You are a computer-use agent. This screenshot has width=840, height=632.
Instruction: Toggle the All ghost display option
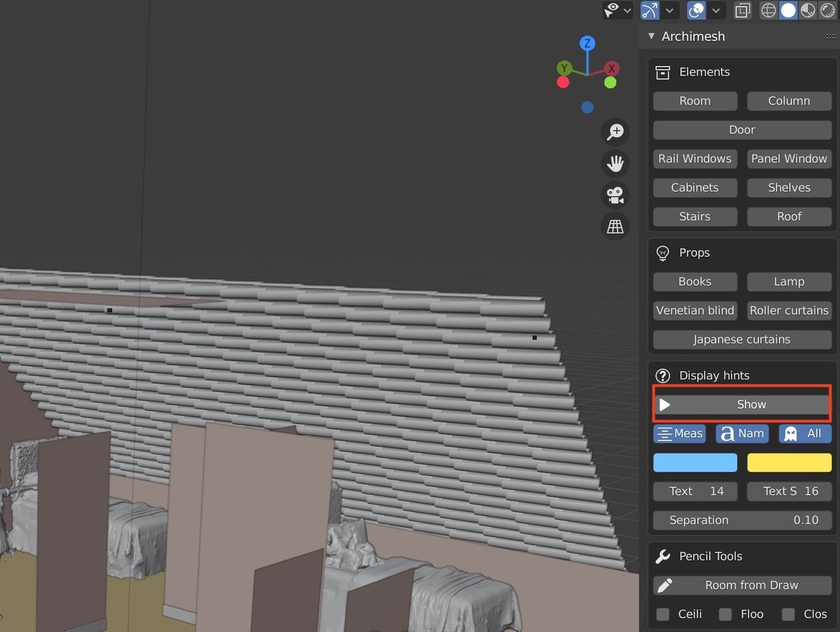pyautogui.click(x=805, y=433)
